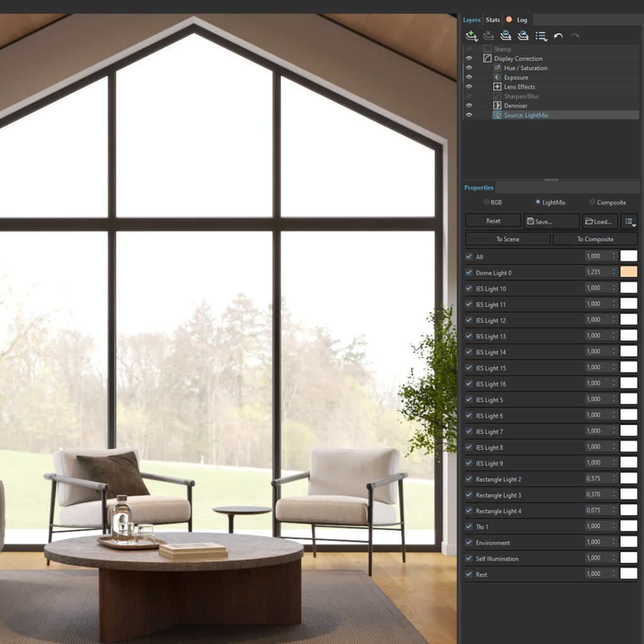Click the Denoiser layer icon
Image resolution: width=644 pixels, height=644 pixels.
[497, 106]
